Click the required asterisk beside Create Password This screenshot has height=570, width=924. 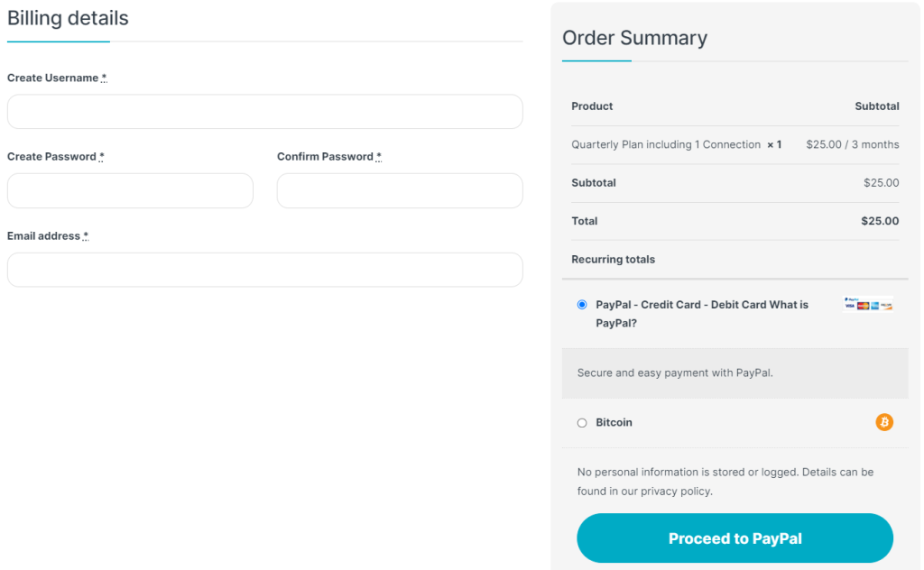tap(101, 157)
